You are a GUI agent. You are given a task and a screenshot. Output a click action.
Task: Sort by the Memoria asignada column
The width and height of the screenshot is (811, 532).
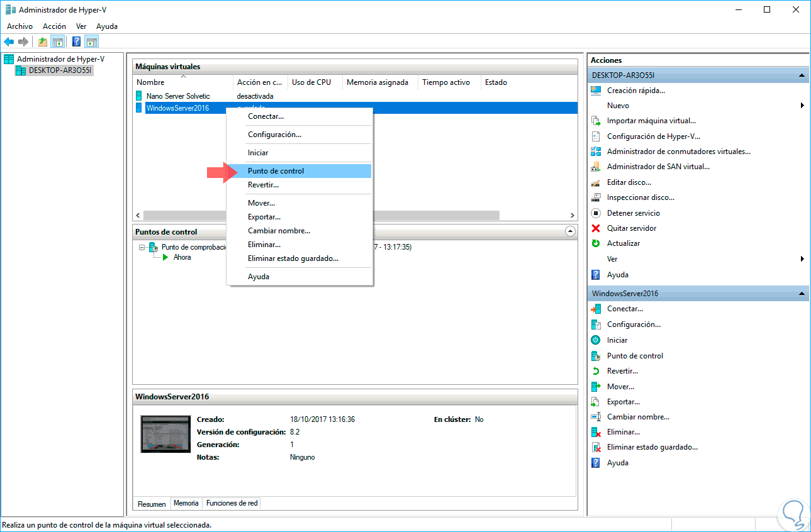click(x=380, y=82)
